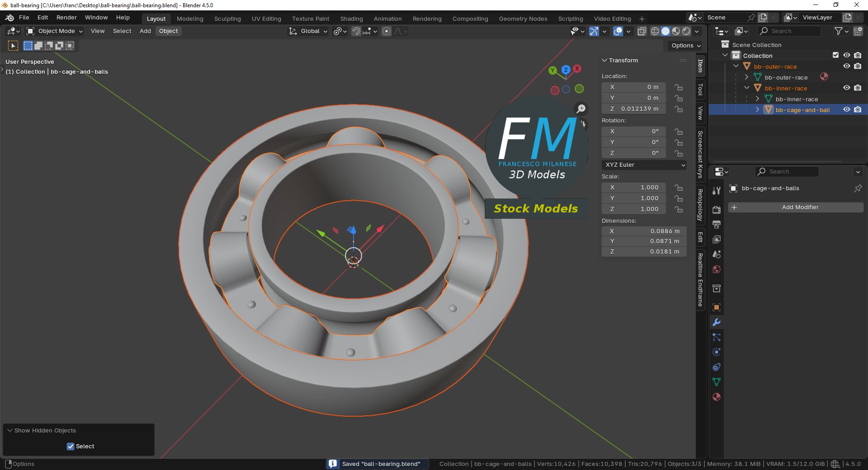Switch to the Shading workspace tab

click(x=351, y=19)
